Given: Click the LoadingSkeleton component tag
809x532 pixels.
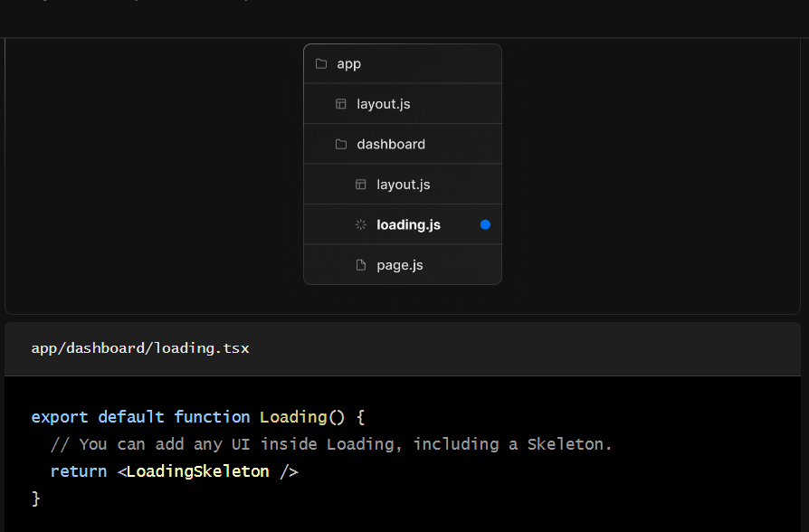Looking at the screenshot, I should click(197, 471).
